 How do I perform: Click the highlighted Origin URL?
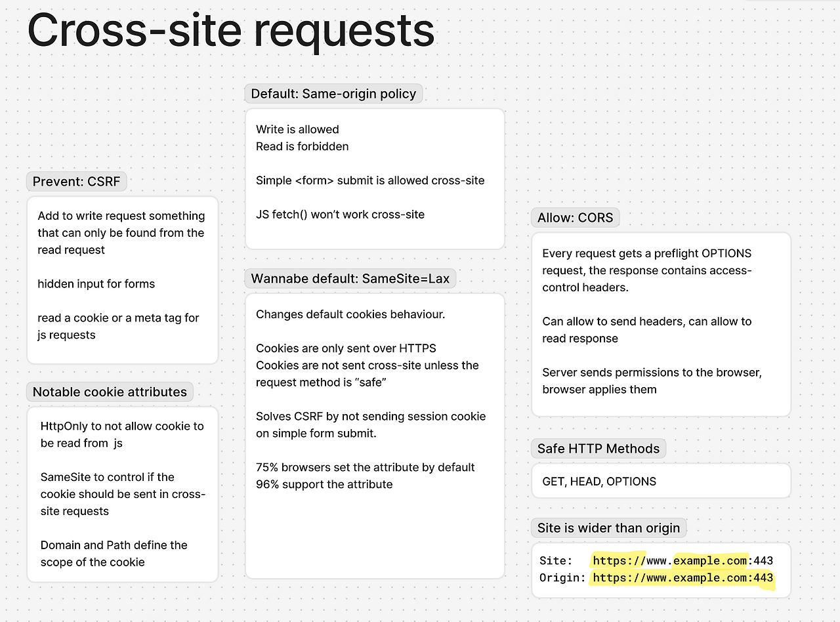[x=682, y=577]
